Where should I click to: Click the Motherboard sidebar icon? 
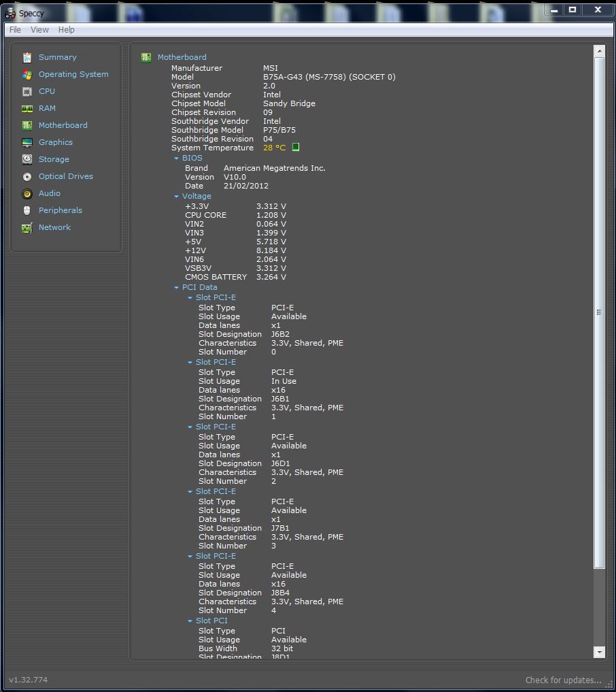click(x=27, y=125)
